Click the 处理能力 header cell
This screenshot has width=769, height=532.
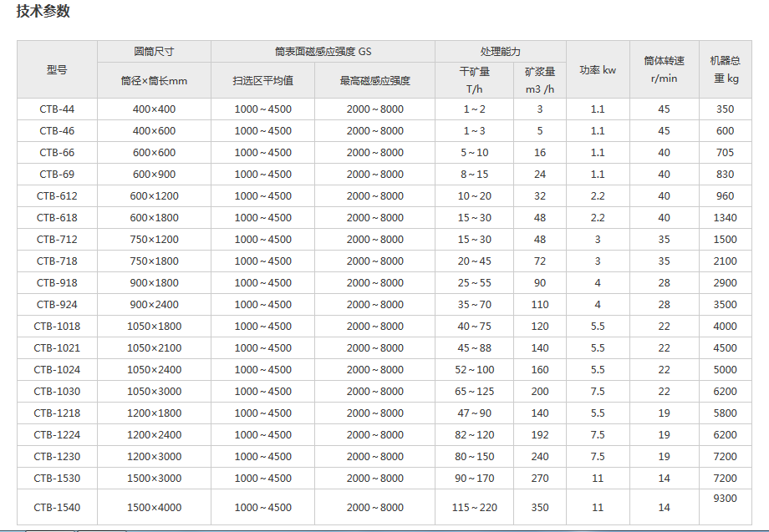pos(501,49)
